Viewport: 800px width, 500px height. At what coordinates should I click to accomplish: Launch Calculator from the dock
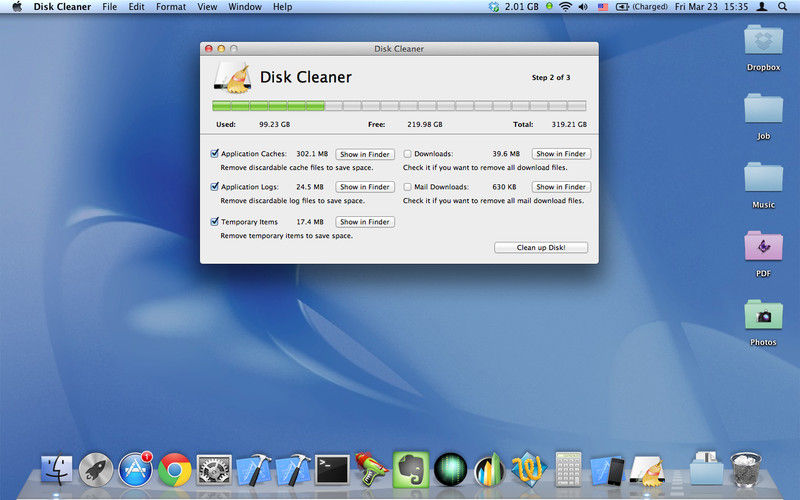click(568, 469)
